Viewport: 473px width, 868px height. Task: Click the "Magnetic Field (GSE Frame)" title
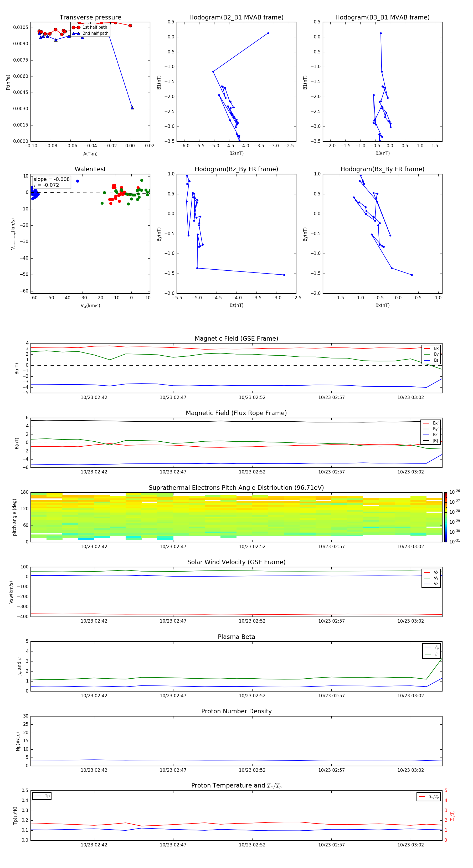click(236, 339)
